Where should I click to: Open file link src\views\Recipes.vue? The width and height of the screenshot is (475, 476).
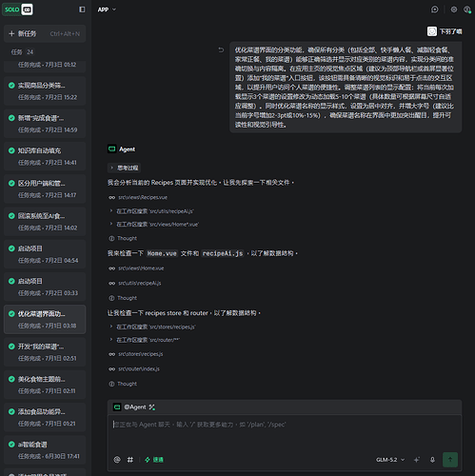[x=143, y=197]
